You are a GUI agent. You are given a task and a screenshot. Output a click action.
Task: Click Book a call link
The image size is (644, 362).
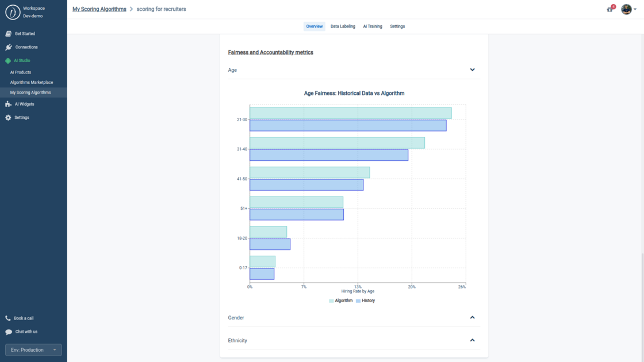point(24,318)
